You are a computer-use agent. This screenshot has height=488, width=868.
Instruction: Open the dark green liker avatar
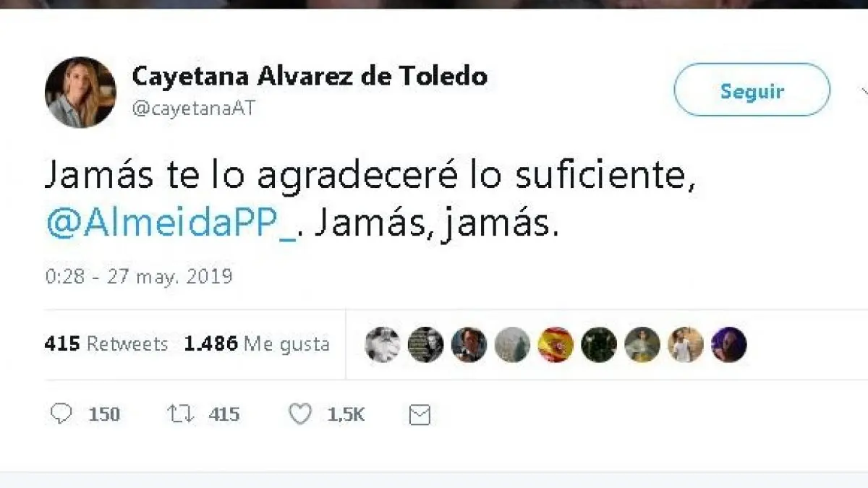coord(599,344)
